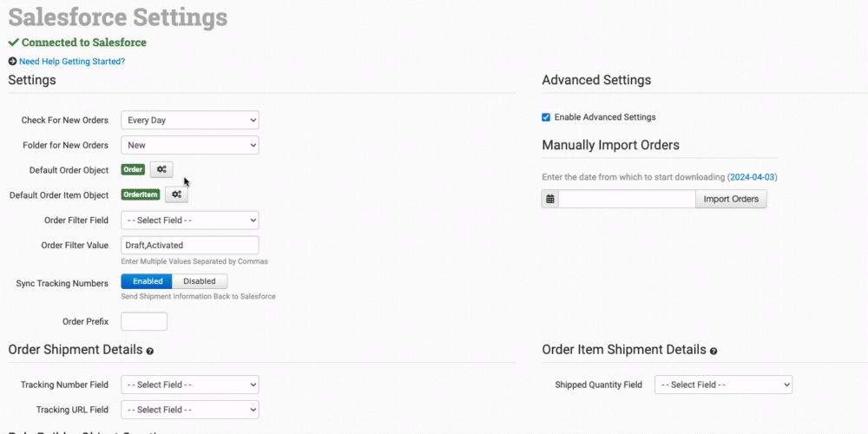Open Folder for New Orders dropdown
This screenshot has width=868, height=434.
click(x=189, y=145)
